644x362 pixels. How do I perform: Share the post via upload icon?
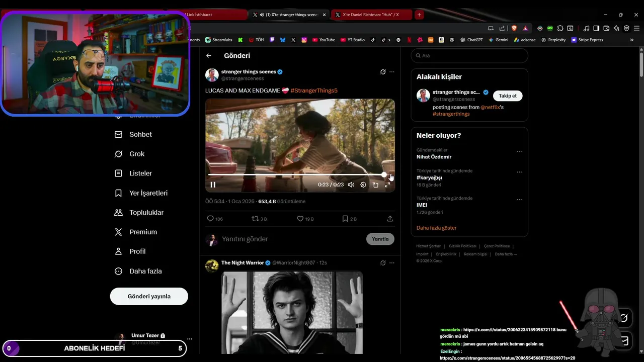(390, 219)
